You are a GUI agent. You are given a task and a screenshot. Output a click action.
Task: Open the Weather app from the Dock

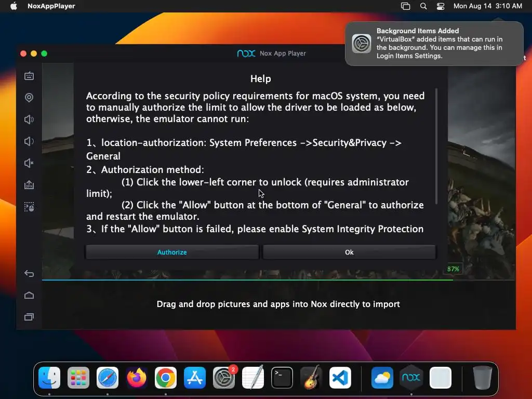(x=382, y=377)
